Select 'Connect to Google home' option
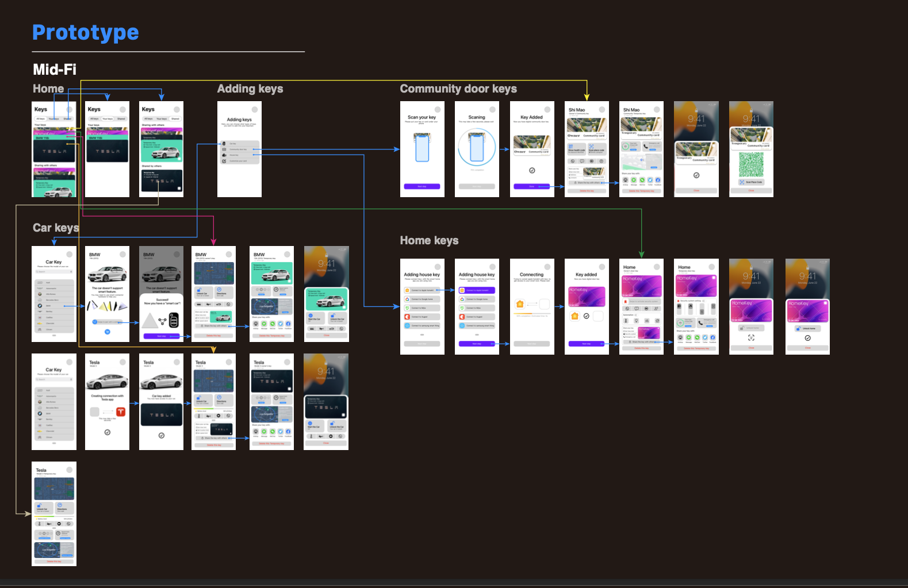Screen dimensions: 908x588 click(x=422, y=299)
